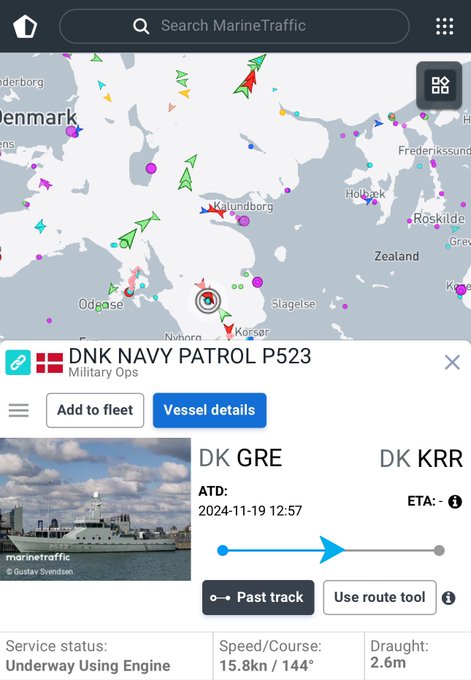Click the purple port marker near Kalundborg

point(244,221)
